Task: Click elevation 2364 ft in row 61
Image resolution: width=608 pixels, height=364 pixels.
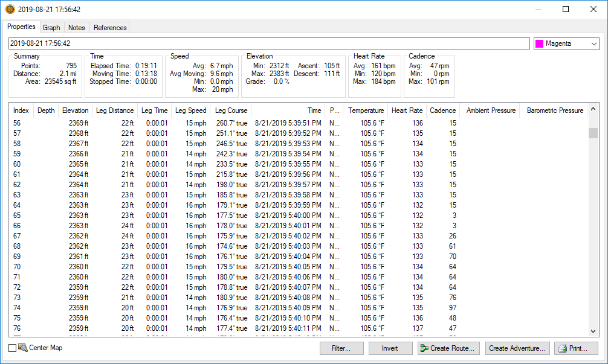Action: click(79, 174)
